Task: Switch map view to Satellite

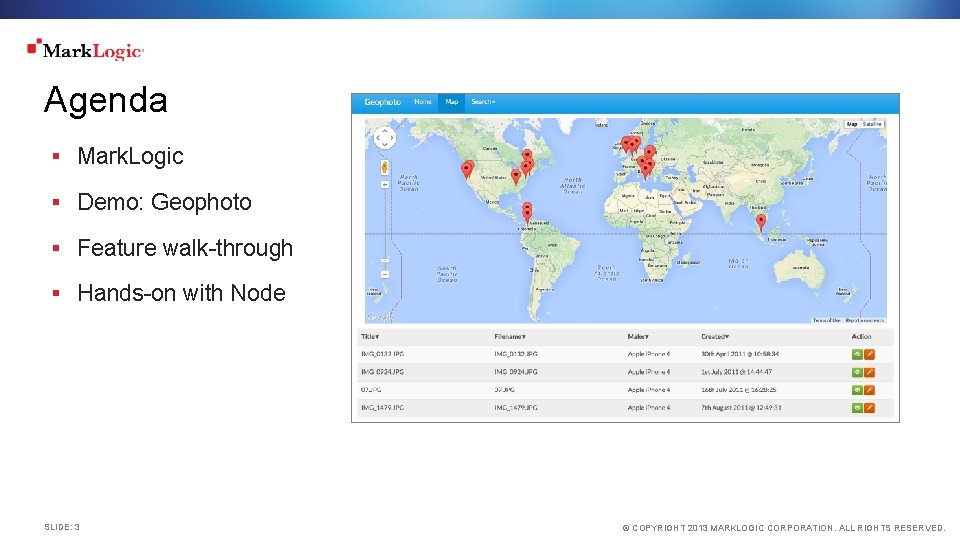Action: click(872, 124)
